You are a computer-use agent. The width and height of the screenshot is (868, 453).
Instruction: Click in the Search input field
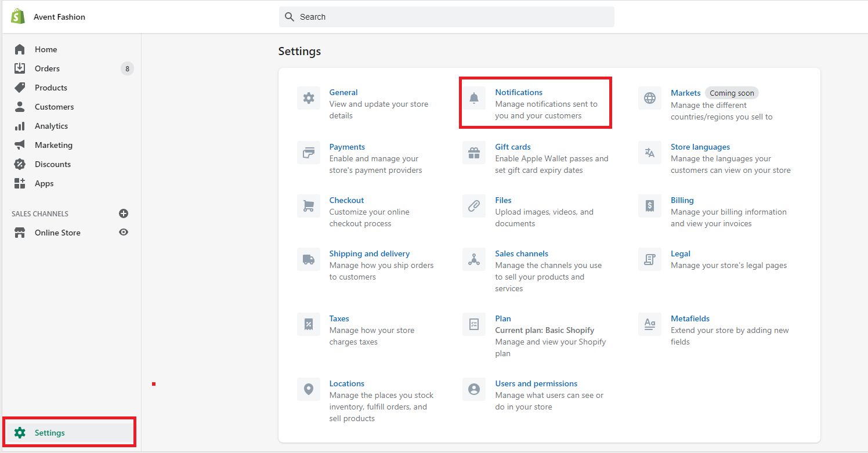pyautogui.click(x=447, y=17)
